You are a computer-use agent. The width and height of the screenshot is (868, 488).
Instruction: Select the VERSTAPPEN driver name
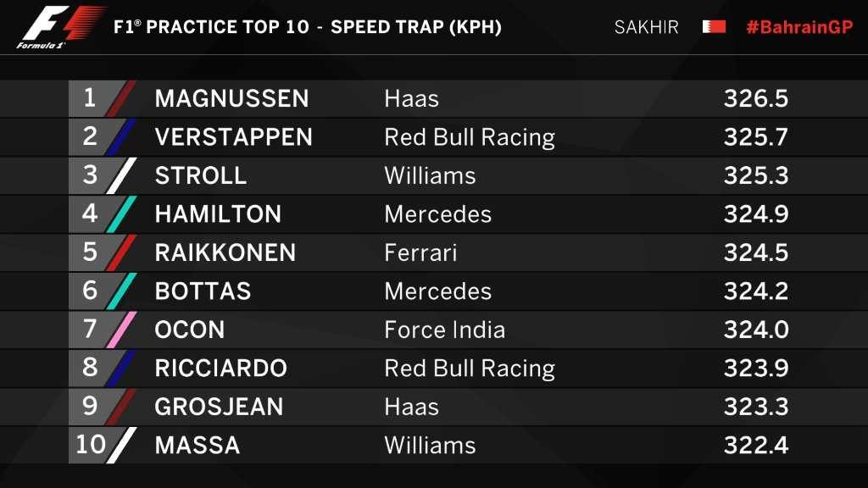[x=233, y=137]
